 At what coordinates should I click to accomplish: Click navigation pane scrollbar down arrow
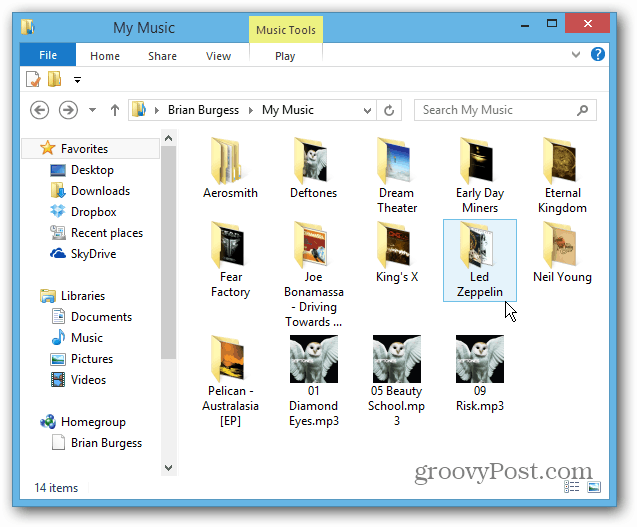tap(169, 468)
